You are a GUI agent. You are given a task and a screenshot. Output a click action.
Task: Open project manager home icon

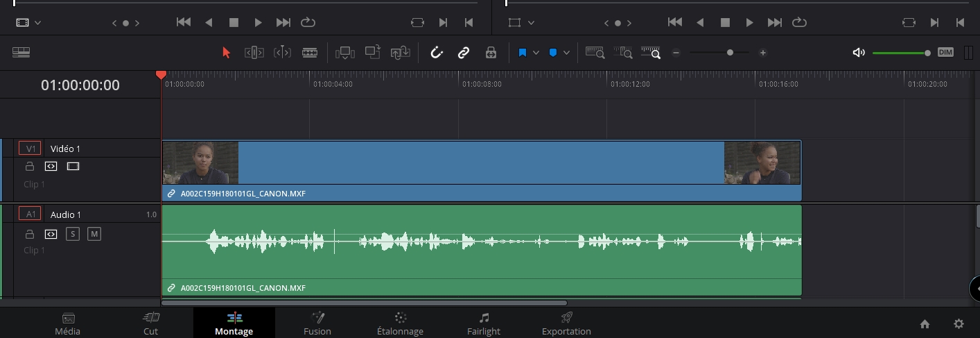pos(925,323)
